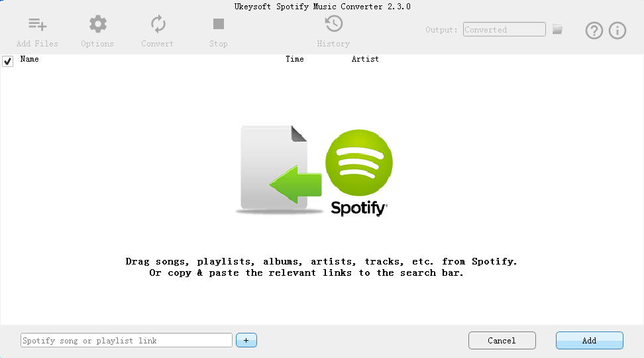The height and width of the screenshot is (358, 644).
Task: Click the Spotify import illustration
Action: [315, 170]
